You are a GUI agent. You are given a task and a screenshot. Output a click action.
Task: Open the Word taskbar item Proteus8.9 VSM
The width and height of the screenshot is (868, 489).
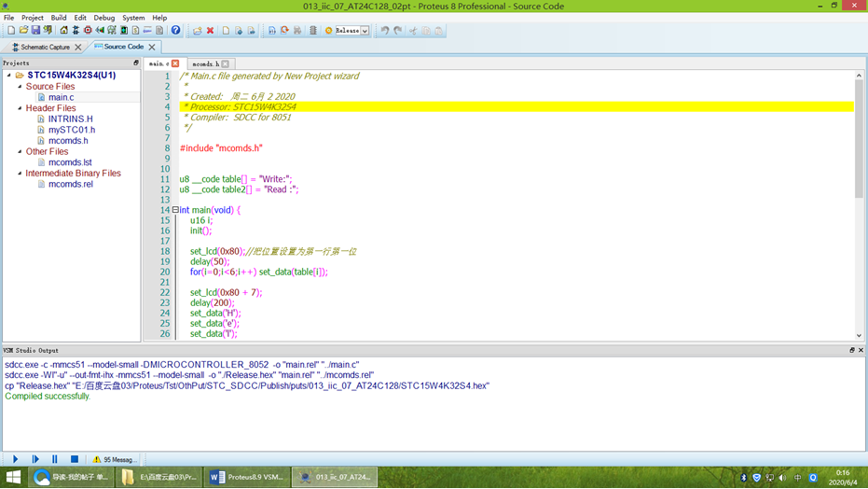coord(247,478)
